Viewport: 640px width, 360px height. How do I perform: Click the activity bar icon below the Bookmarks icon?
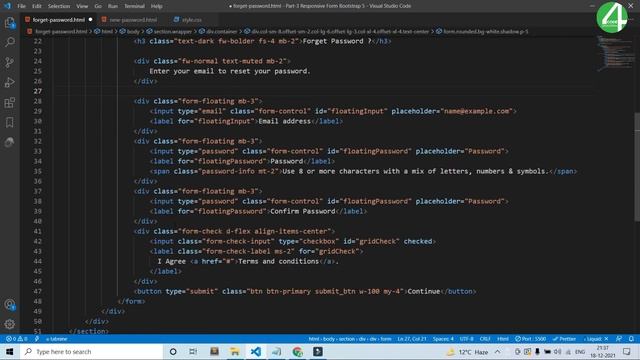10,142
